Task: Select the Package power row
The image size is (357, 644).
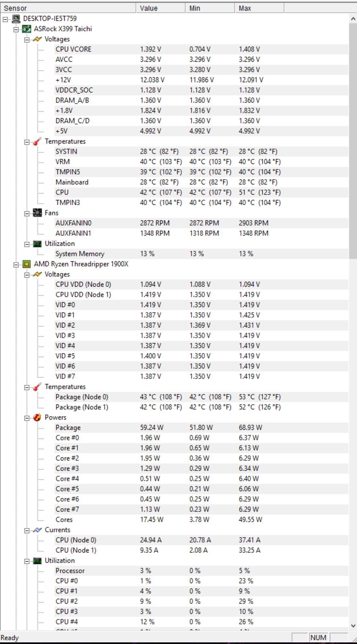Action: [x=202, y=427]
